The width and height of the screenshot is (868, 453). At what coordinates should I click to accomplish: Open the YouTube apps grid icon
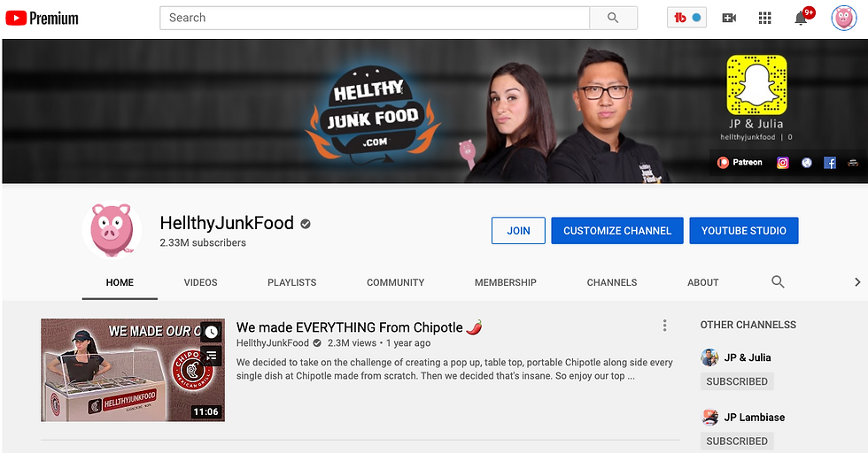pyautogui.click(x=764, y=19)
